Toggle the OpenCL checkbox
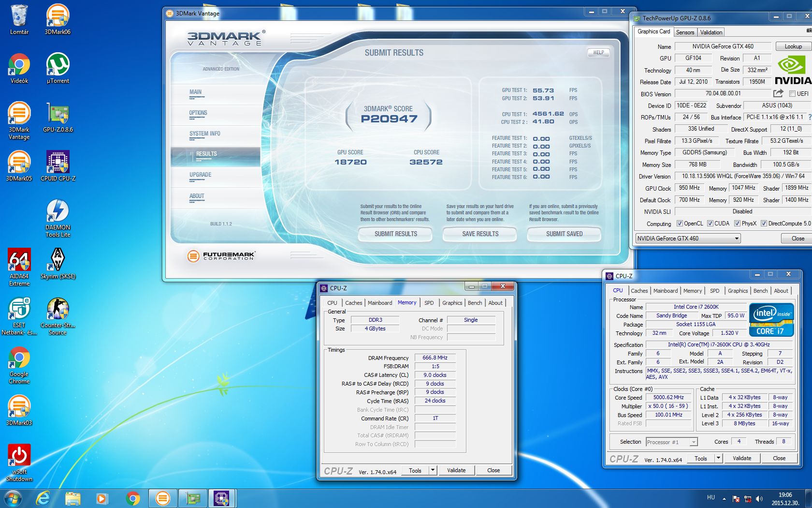This screenshot has width=812, height=508. click(680, 224)
